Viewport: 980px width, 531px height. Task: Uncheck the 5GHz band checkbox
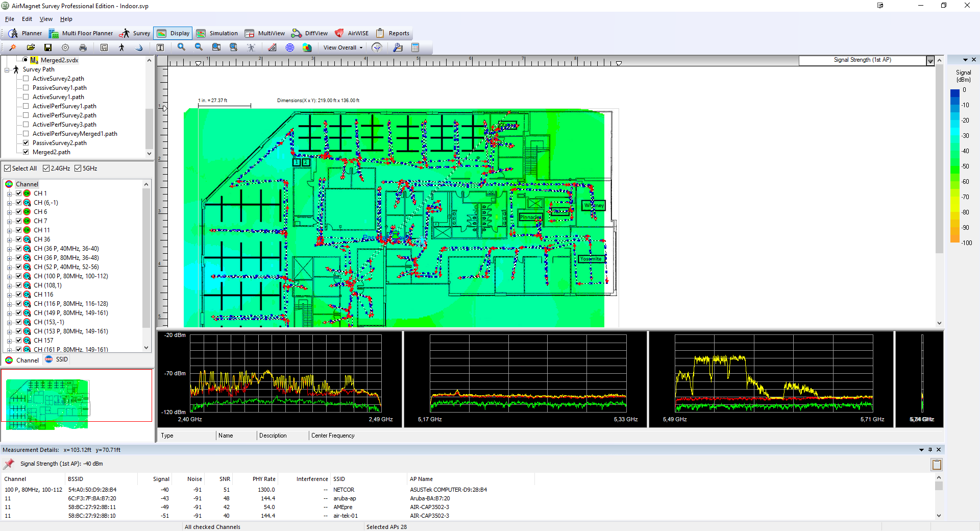(78, 168)
